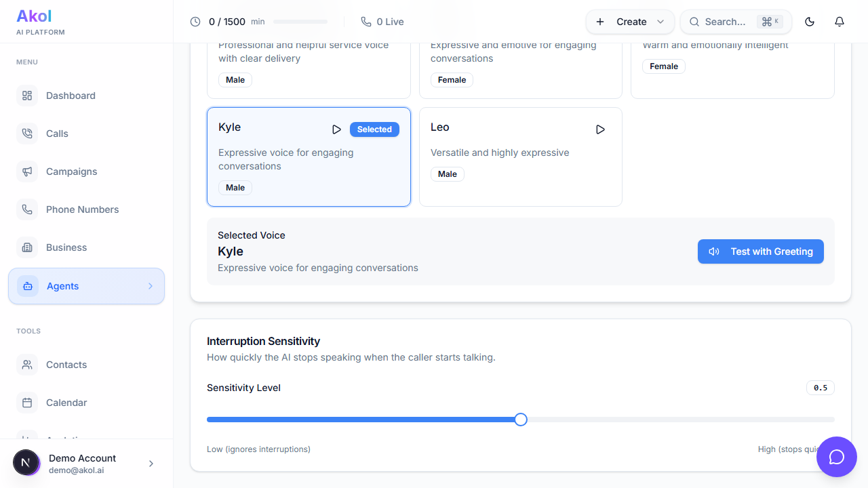The height and width of the screenshot is (488, 868).
Task: Click Test with Greeting button
Action: (x=760, y=251)
